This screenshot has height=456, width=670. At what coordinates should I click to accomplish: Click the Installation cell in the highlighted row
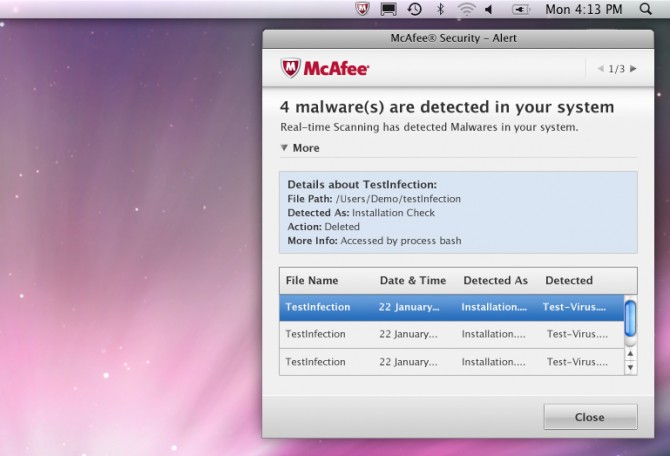[x=494, y=307]
